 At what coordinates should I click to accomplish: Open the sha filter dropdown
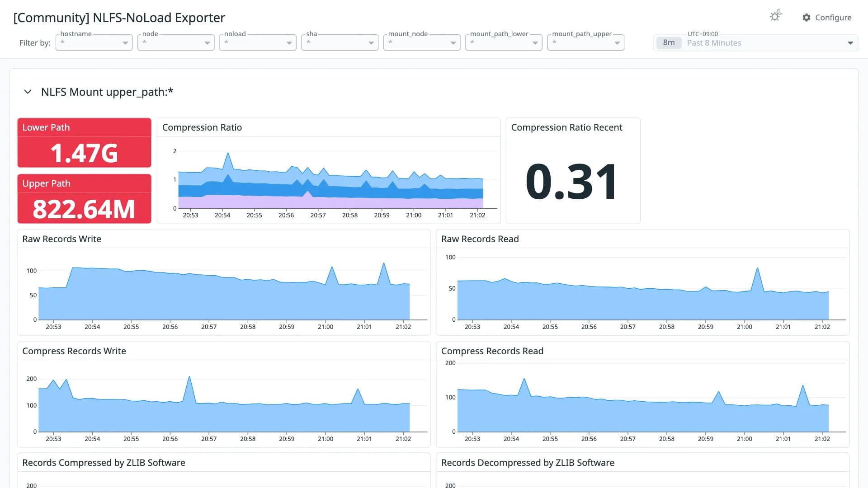[x=340, y=42]
